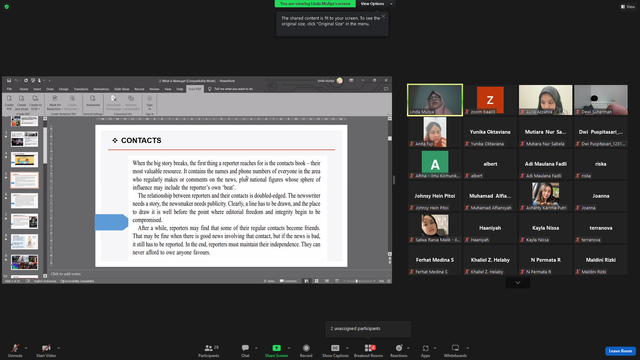Click the Create PDF icon in ribbon
The image size is (640, 360).
pyautogui.click(x=9, y=103)
